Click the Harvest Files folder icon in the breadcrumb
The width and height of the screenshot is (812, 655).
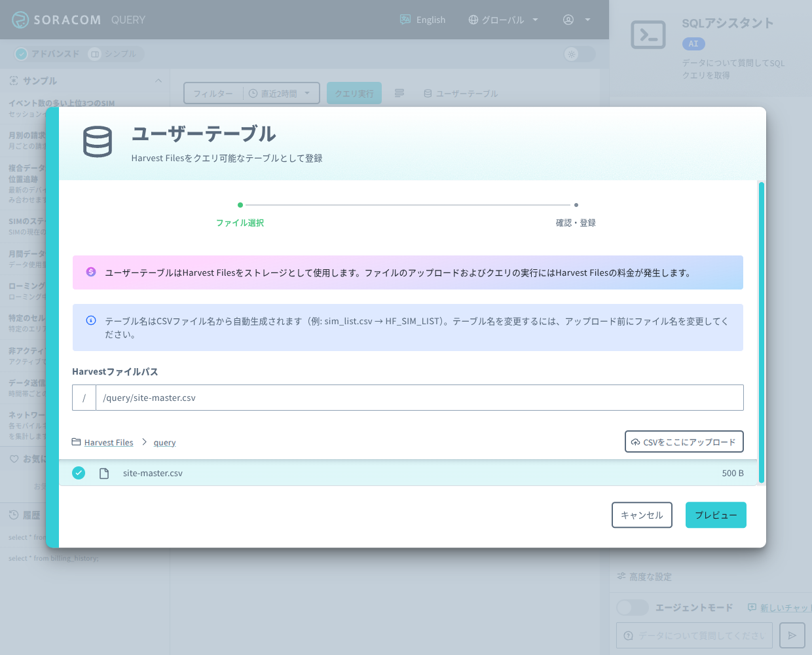(x=76, y=442)
